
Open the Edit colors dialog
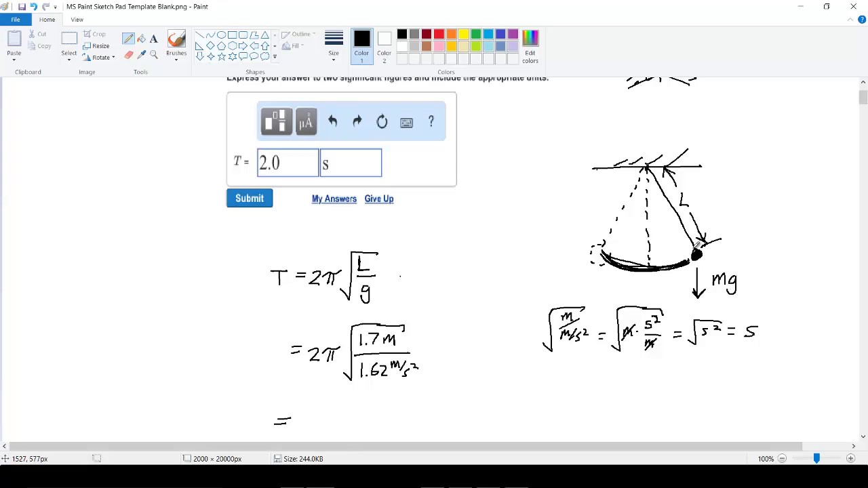tap(530, 47)
